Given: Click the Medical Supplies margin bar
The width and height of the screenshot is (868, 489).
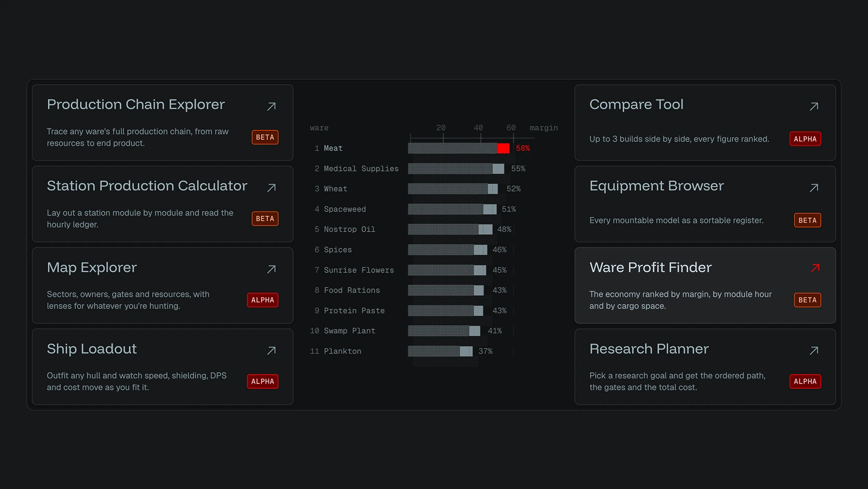Looking at the screenshot, I should (x=456, y=169).
